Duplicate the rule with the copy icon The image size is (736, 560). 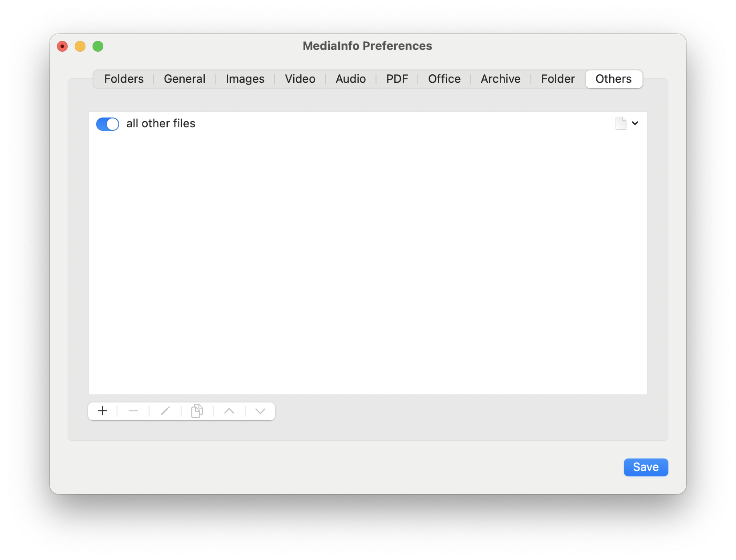[197, 411]
